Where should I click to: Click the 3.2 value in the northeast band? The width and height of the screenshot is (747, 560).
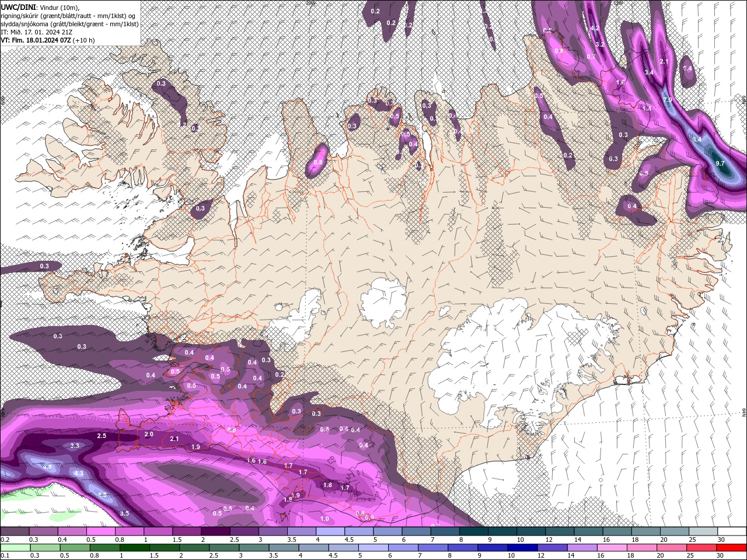(599, 44)
